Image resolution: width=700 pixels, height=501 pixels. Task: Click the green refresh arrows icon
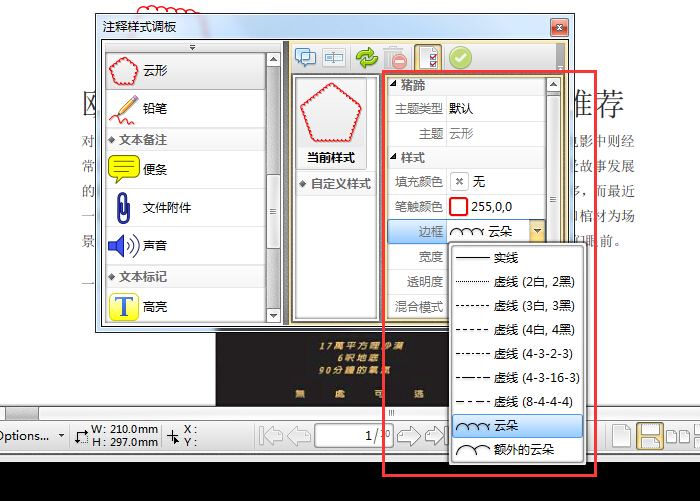point(366,58)
